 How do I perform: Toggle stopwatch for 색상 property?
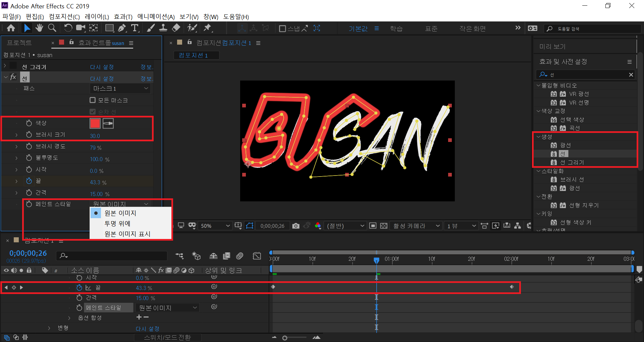pyautogui.click(x=29, y=123)
